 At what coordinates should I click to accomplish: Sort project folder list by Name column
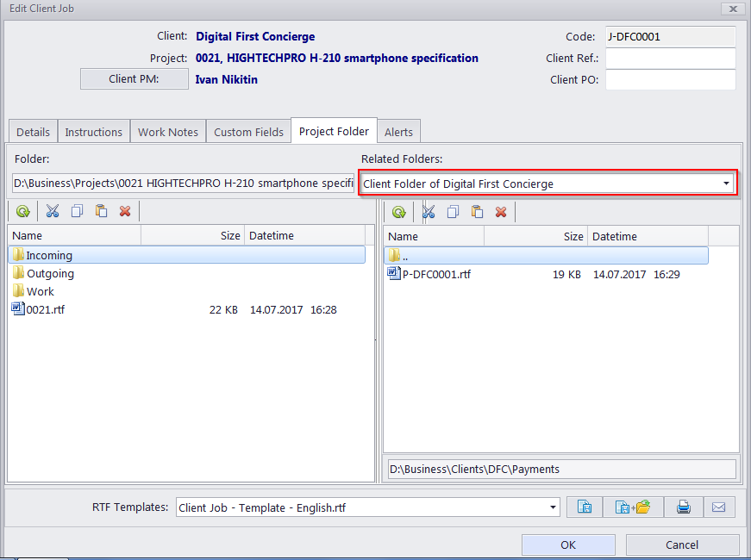tap(75, 235)
